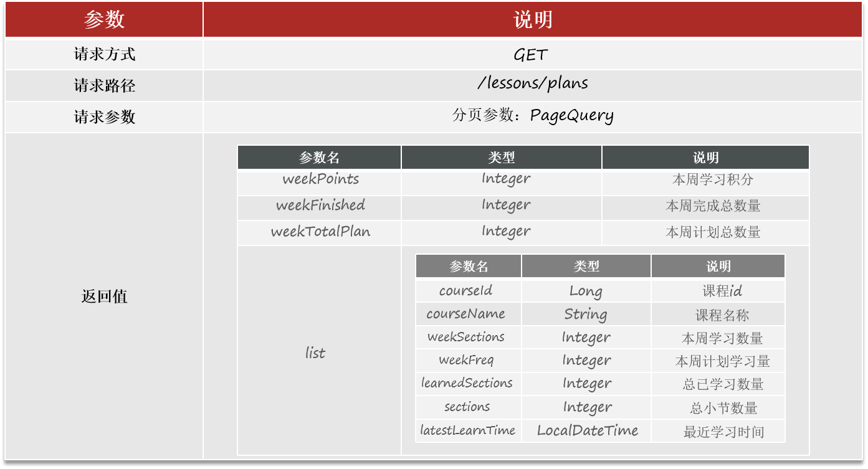Click the learnedSections parameter cell

(469, 384)
